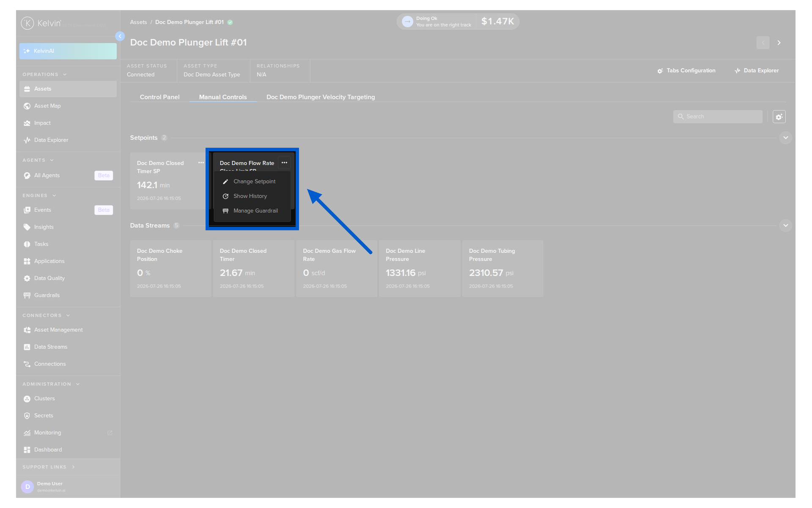812x508 pixels.
Task: Click the 142.1 min setpoint value
Action: [153, 185]
